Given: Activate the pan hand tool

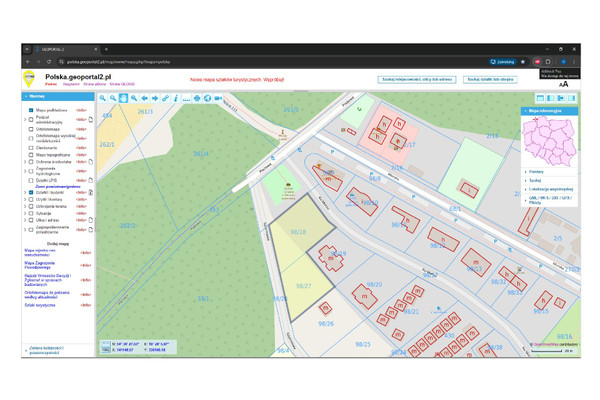Looking at the screenshot, I should pyautogui.click(x=123, y=98).
